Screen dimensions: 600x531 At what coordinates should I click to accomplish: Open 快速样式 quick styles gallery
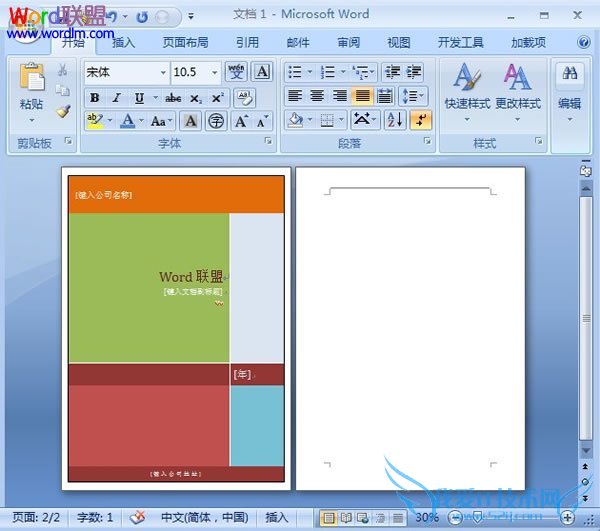(x=467, y=92)
